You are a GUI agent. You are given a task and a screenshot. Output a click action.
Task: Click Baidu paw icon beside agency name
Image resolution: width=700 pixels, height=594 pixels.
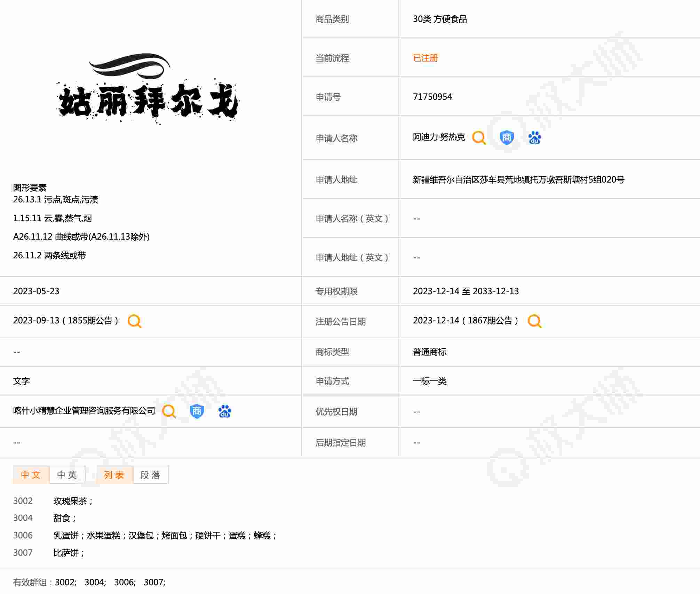pos(224,411)
